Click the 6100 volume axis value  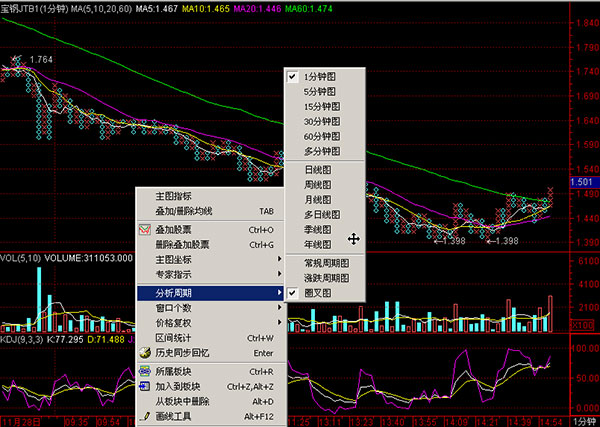[590, 261]
